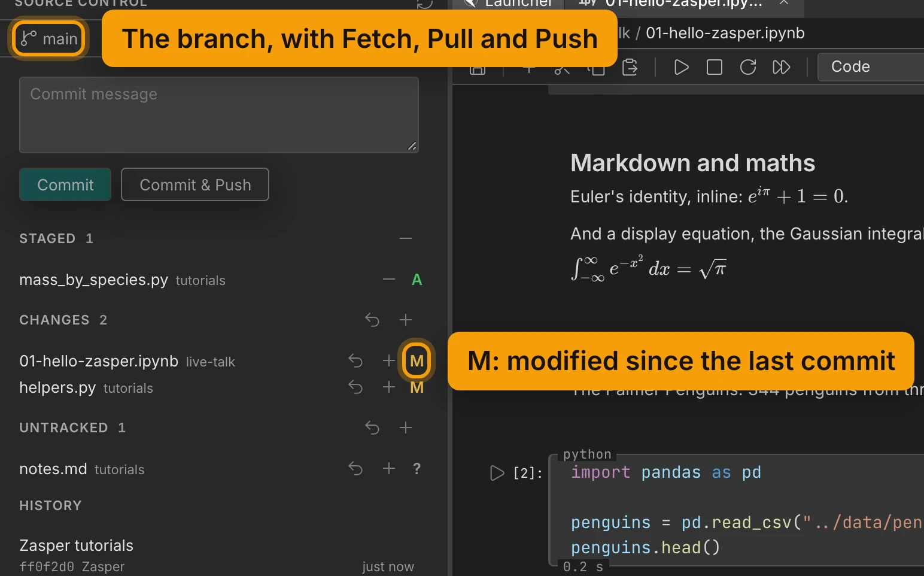Select helpers.py in changes list

click(57, 387)
